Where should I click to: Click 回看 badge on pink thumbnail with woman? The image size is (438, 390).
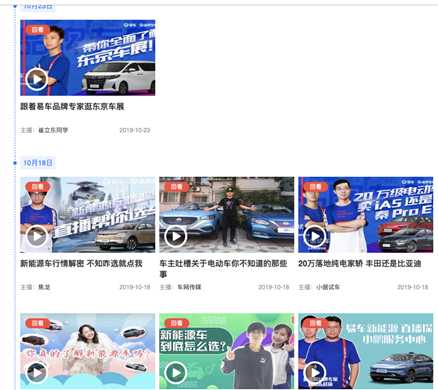coord(38,323)
